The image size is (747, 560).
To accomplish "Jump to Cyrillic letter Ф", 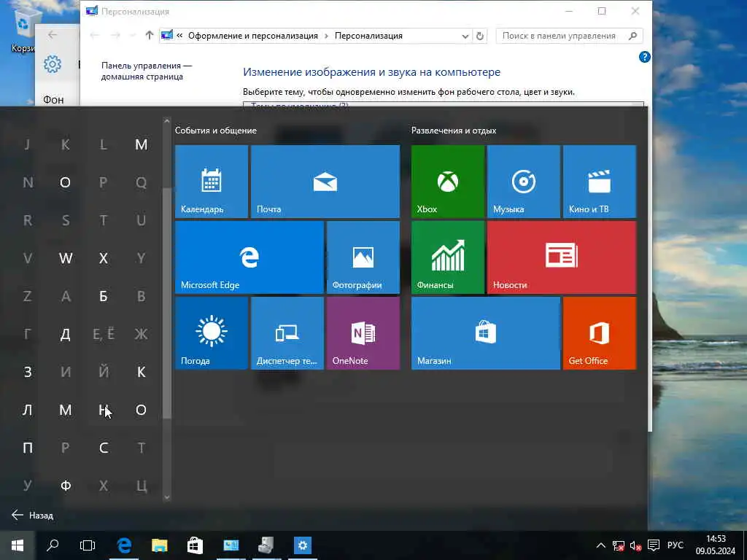I will pos(66,486).
